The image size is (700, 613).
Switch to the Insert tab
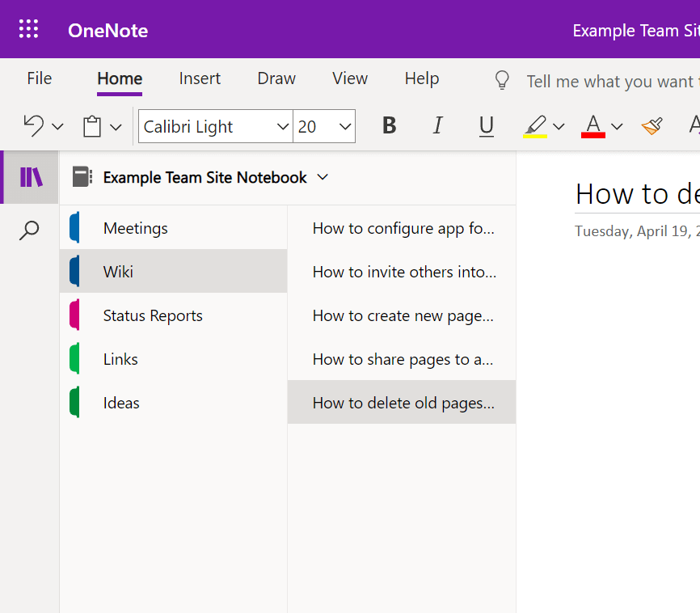coord(200,78)
